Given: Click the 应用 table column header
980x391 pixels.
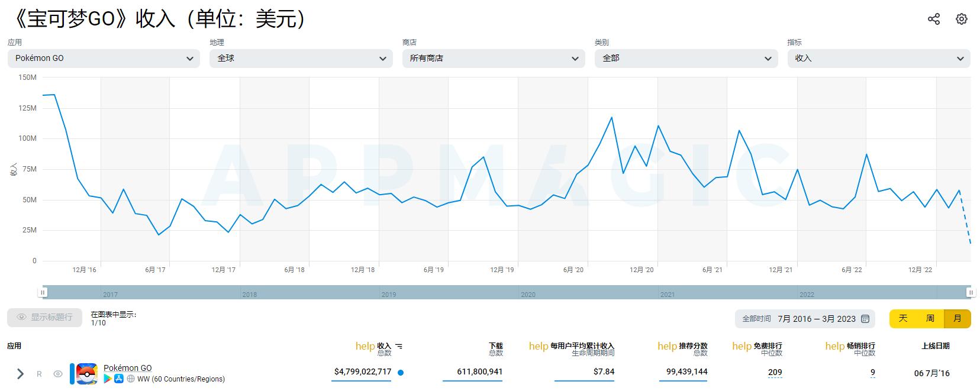Looking at the screenshot, I should coord(14,346).
